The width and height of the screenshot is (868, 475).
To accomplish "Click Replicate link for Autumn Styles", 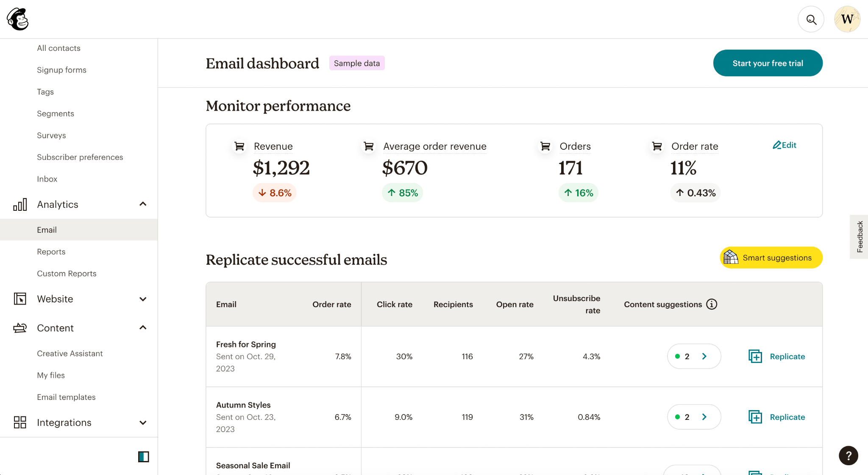I will (x=787, y=417).
